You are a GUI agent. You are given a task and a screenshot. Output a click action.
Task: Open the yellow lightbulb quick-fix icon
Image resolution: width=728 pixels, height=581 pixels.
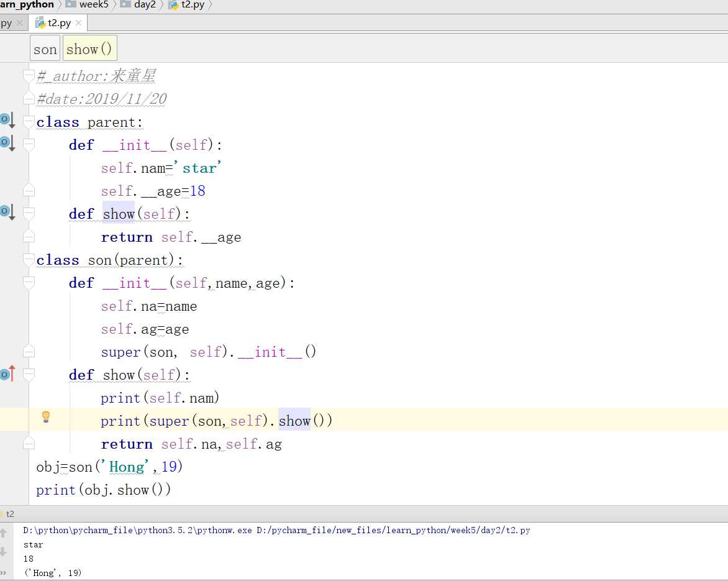pos(45,416)
